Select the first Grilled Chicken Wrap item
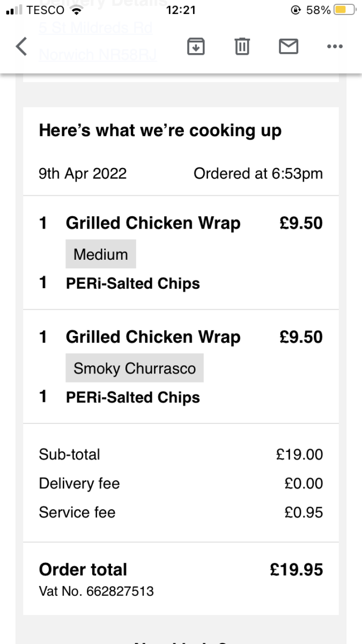 [x=153, y=223]
